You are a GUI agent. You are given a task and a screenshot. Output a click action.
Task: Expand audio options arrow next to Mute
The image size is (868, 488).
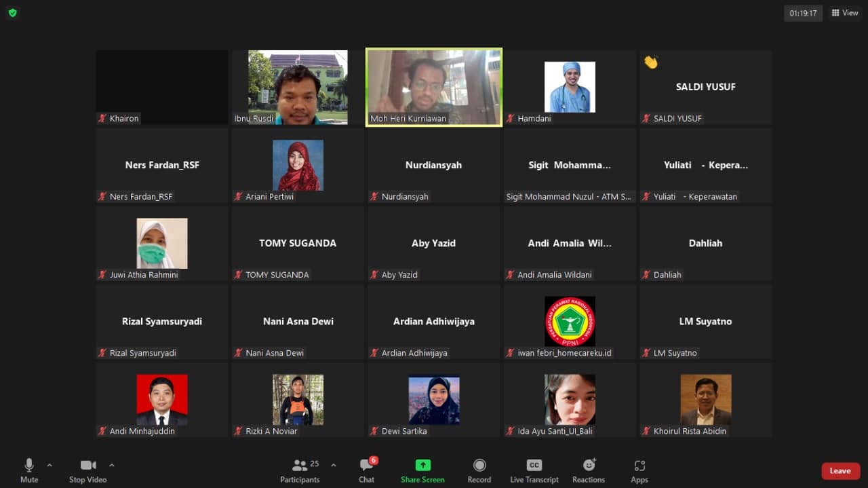pyautogui.click(x=50, y=465)
